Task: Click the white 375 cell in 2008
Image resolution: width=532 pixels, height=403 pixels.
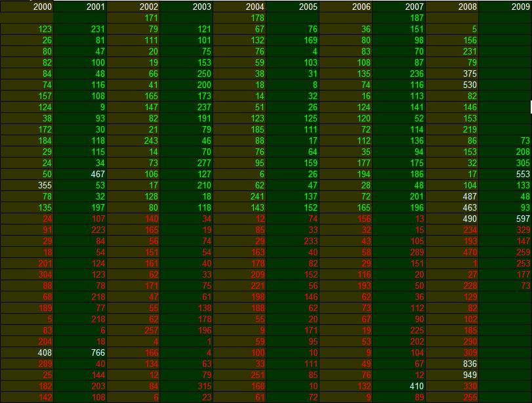Action: point(452,74)
